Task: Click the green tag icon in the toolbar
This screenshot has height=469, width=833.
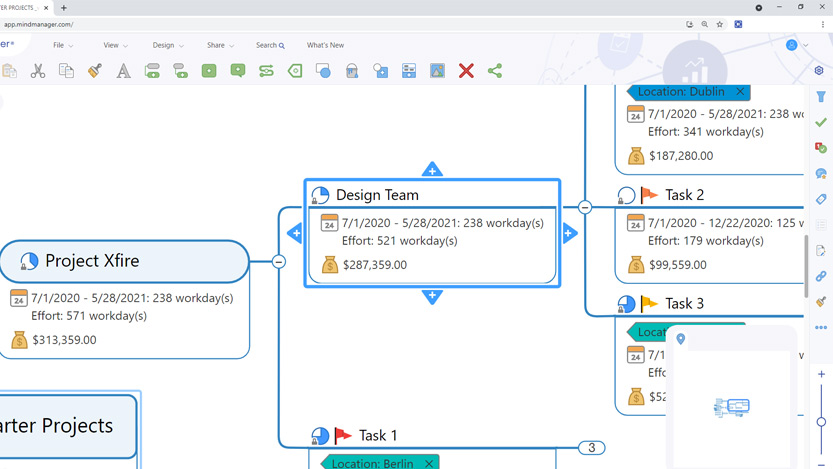Action: coord(295,71)
